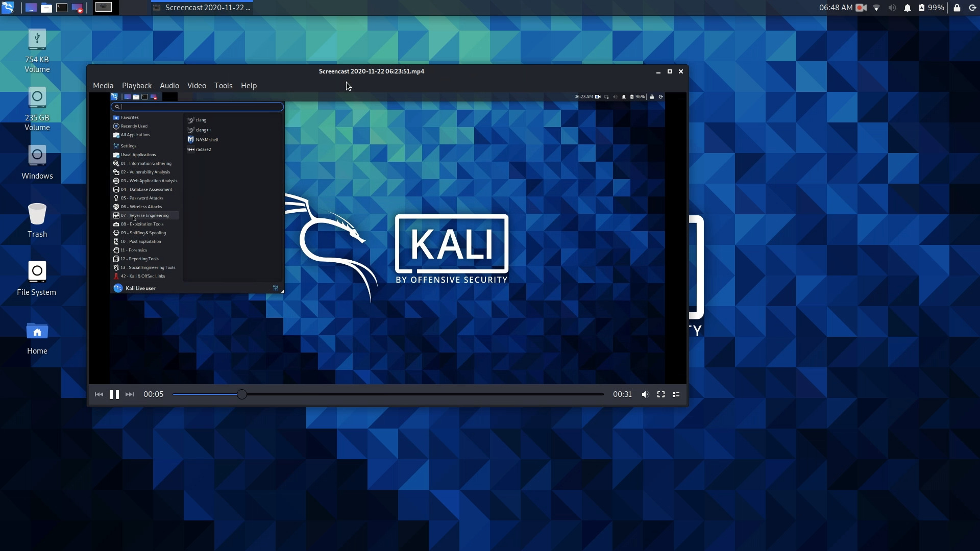The width and height of the screenshot is (980, 551).
Task: Select the workspace switcher thumbnail
Action: [x=104, y=8]
